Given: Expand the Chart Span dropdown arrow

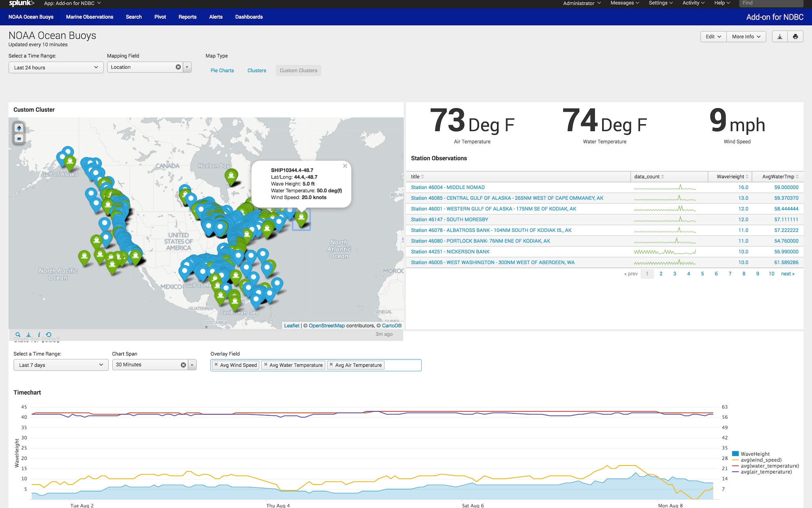Looking at the screenshot, I should [192, 365].
